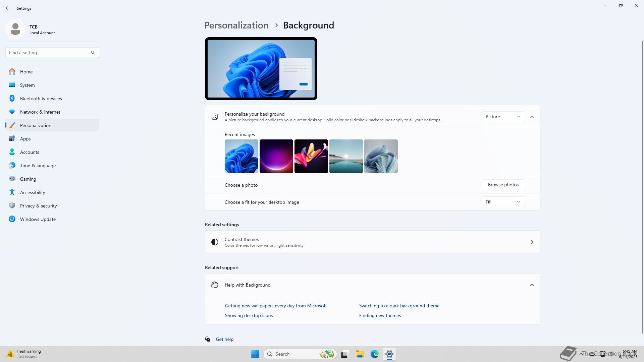Image resolution: width=644 pixels, height=362 pixels.
Task: Launch Microsoft Edge from taskbar
Action: coord(374,354)
